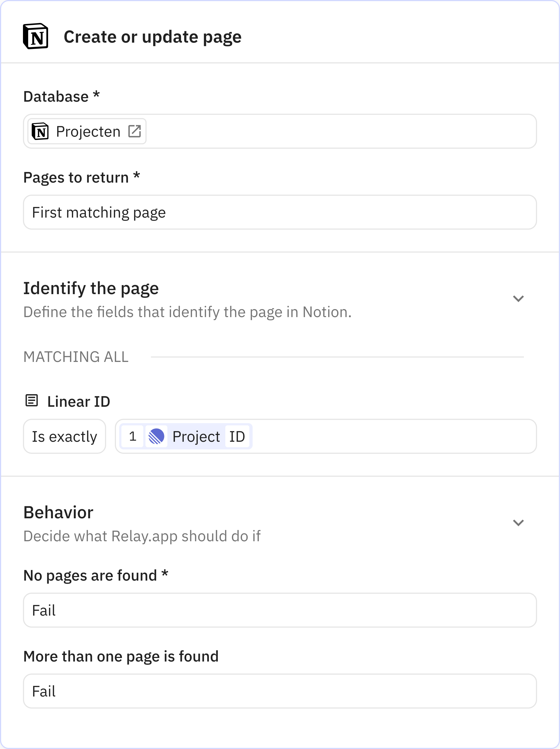Image resolution: width=560 pixels, height=749 pixels.
Task: Click the Behavior heading
Action: click(58, 512)
